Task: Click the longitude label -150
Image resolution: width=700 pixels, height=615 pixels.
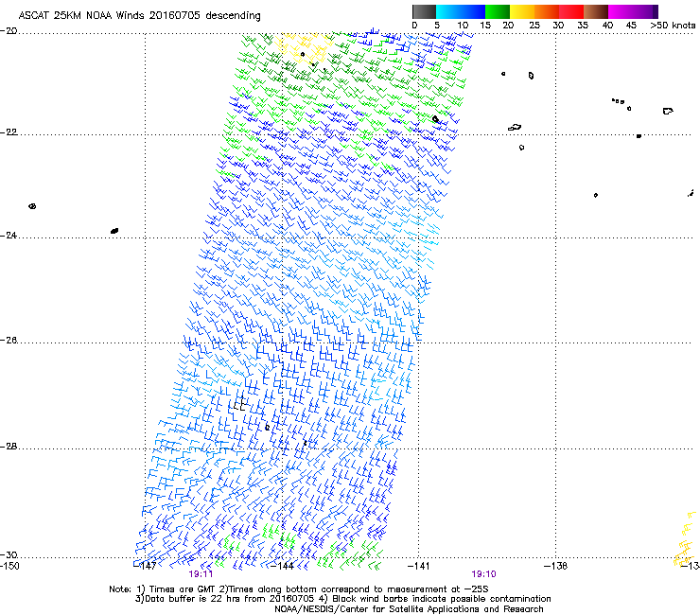Action: [x=9, y=566]
